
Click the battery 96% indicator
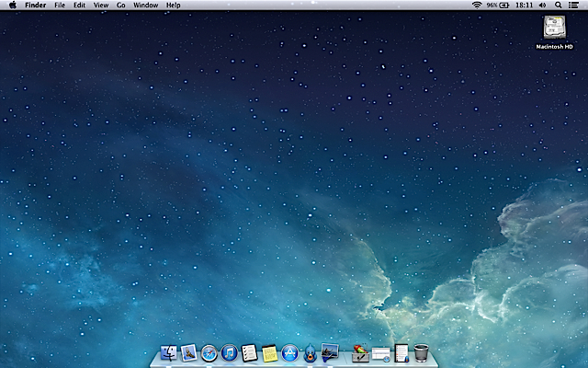498,5
